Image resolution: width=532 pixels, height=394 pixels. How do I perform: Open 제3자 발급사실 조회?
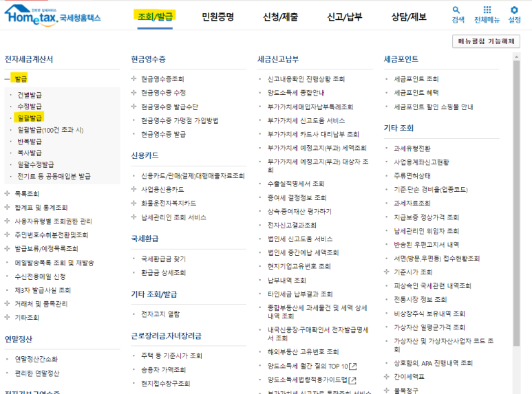43,290
